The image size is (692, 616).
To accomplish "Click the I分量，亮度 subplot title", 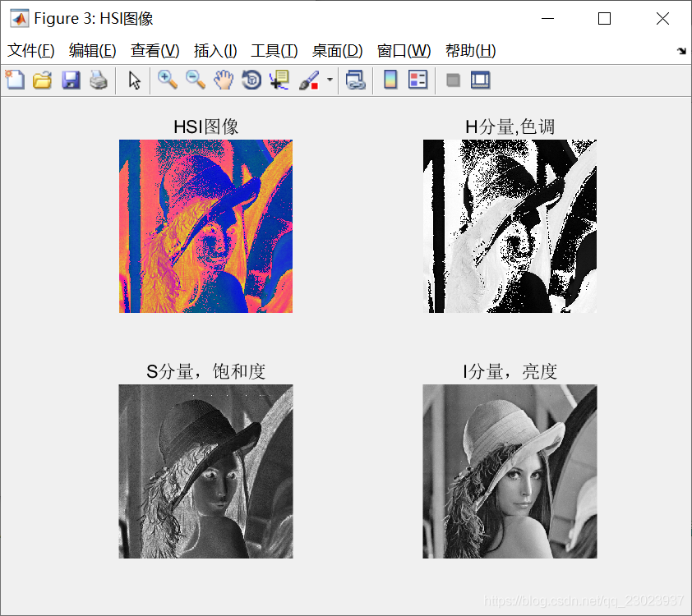I will [510, 372].
